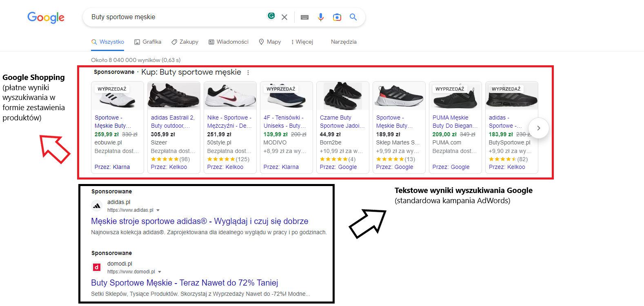This screenshot has width=644, height=306.
Task: Open Narzędzia search tools
Action: 344,42
